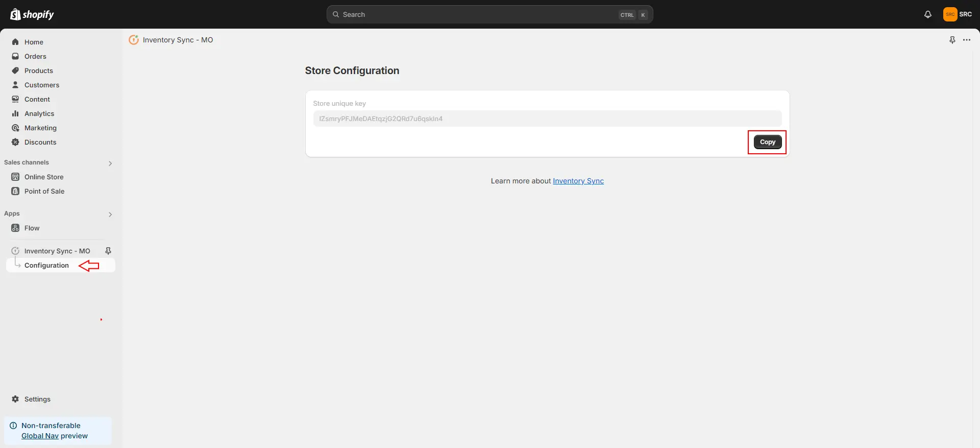Click the Apps heading
The height and width of the screenshot is (448, 980).
point(12,214)
